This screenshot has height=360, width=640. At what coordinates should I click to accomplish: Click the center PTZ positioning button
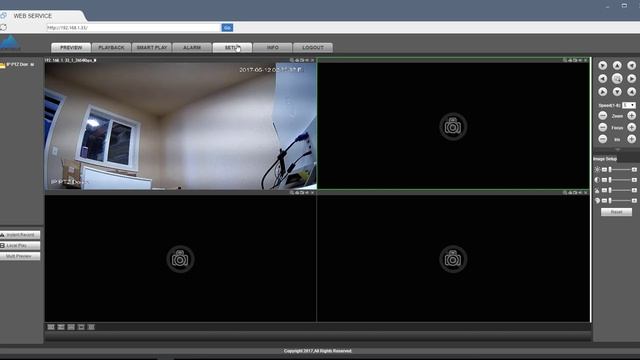(x=617, y=78)
